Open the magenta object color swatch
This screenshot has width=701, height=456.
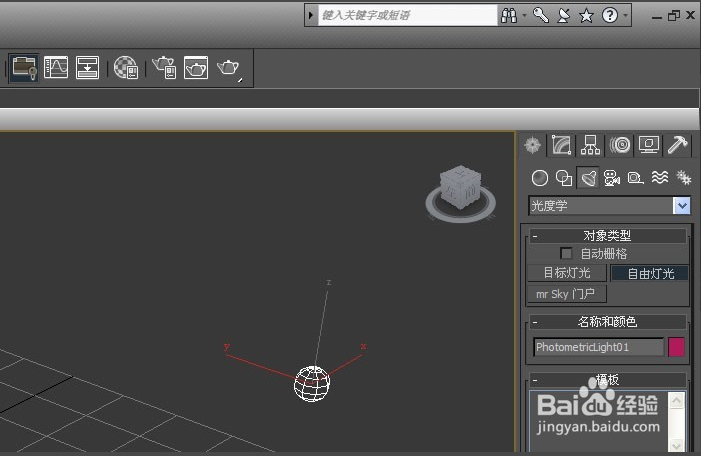[x=676, y=347]
